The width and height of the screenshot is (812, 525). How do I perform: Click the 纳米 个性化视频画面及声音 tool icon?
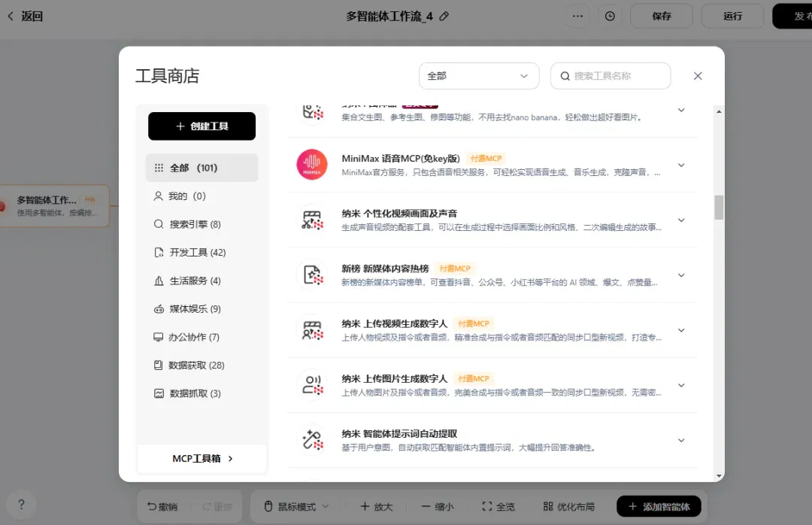tap(312, 220)
